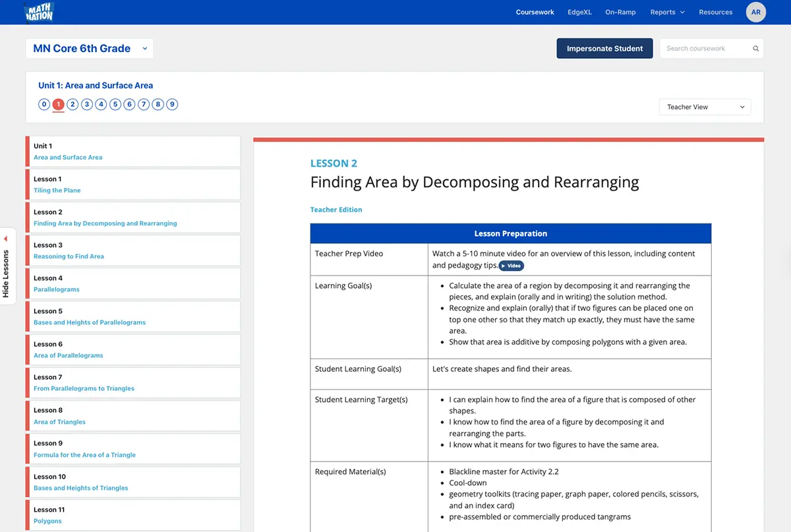Play the Teacher Prep video badge
The width and height of the screenshot is (791, 532).
511,266
